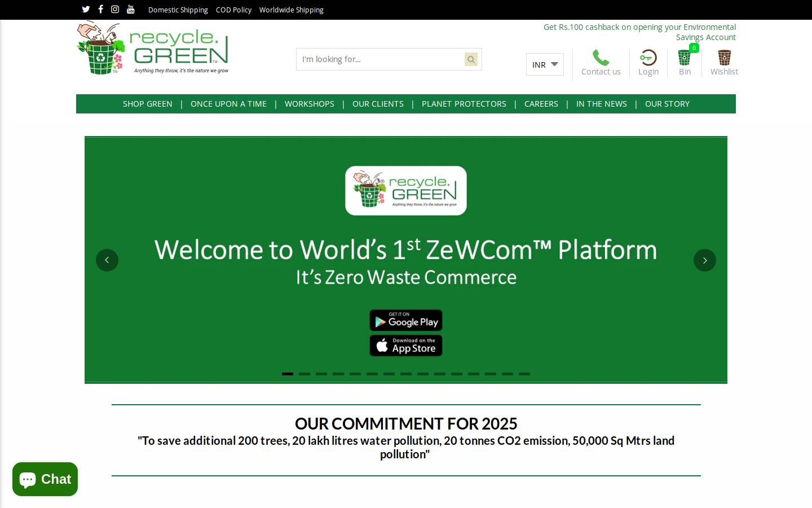The height and width of the screenshot is (508, 812).
Task: Click the Login key icon
Action: click(648, 58)
